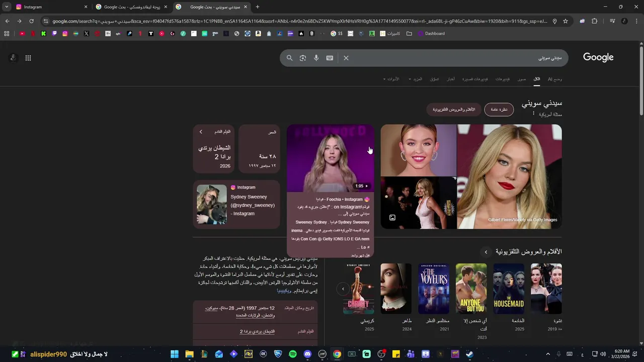Screen dimensions: 644x362
Task: Open Discord from taskbar
Action: (307, 354)
